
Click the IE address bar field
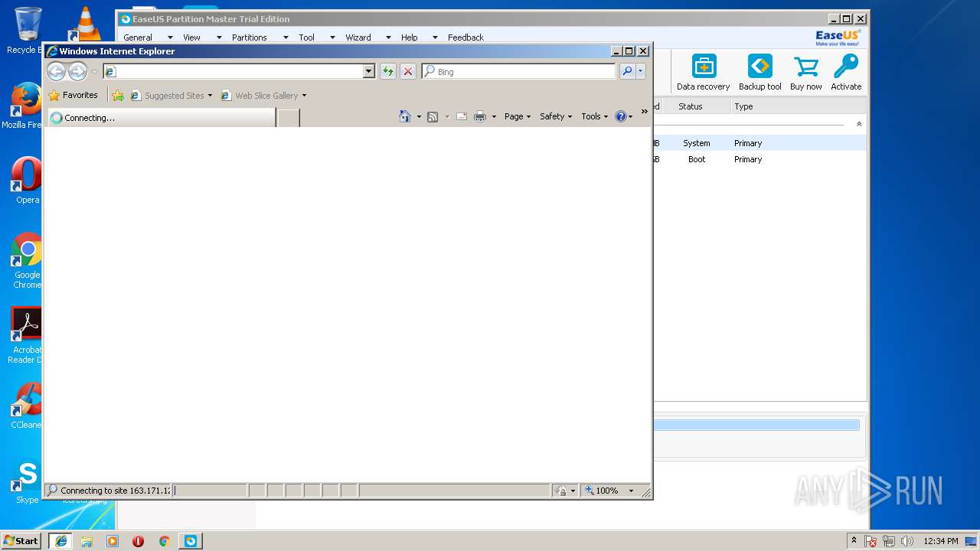pos(234,71)
